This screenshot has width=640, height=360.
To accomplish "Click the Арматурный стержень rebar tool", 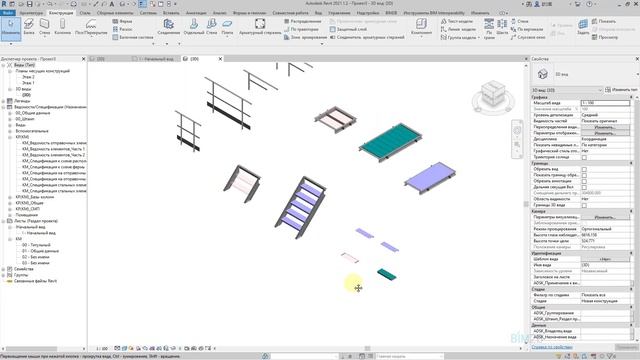I will pyautogui.click(x=260, y=27).
